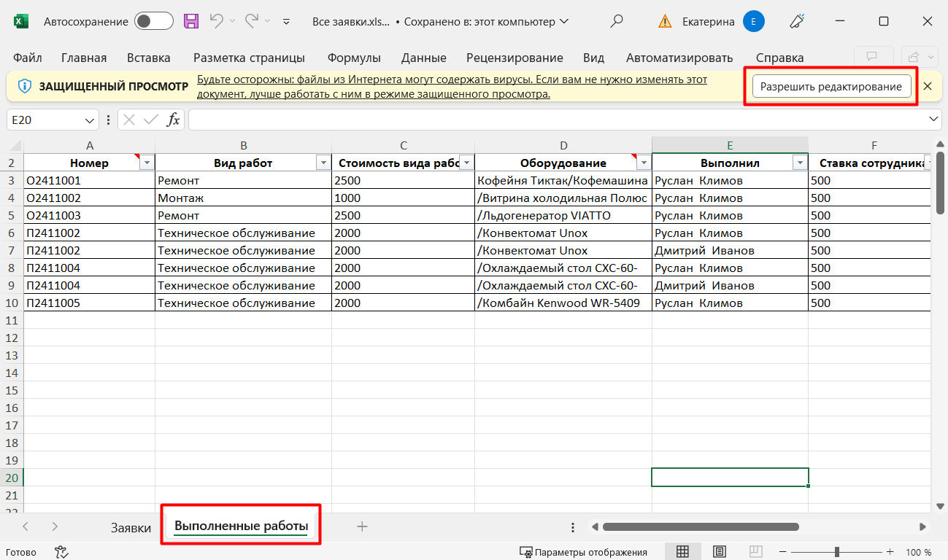Screen dimensions: 948x560
Task: Click the Save floppy disk icon
Action: tap(191, 21)
